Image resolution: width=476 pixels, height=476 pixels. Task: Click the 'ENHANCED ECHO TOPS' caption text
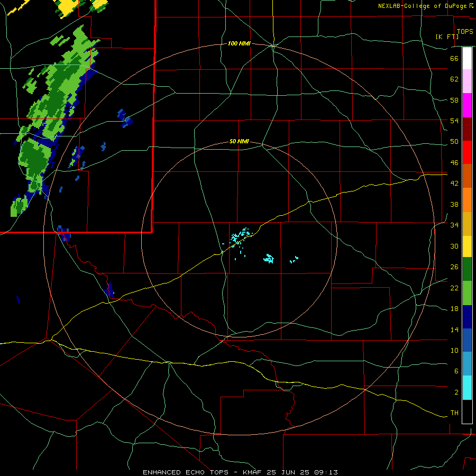186,472
